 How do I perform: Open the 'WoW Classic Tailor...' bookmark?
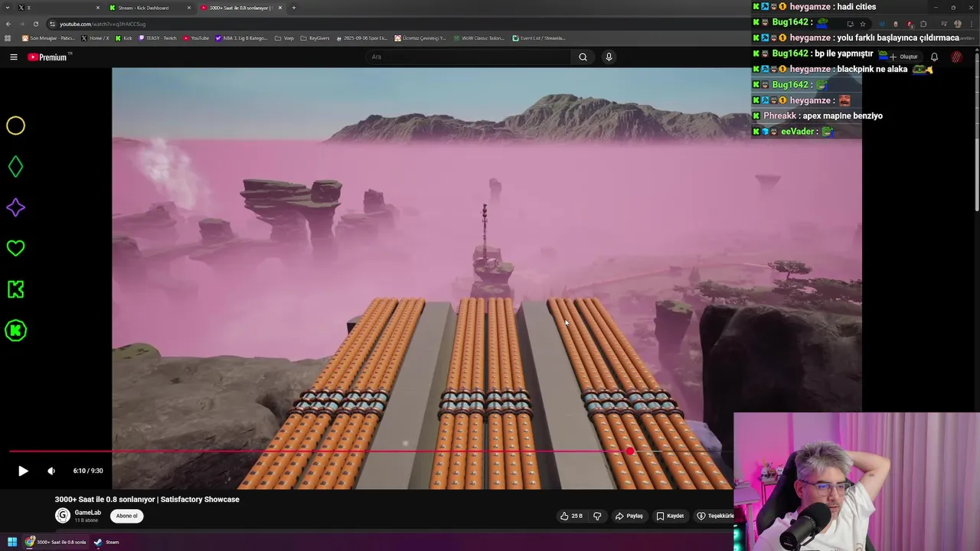[x=479, y=37]
